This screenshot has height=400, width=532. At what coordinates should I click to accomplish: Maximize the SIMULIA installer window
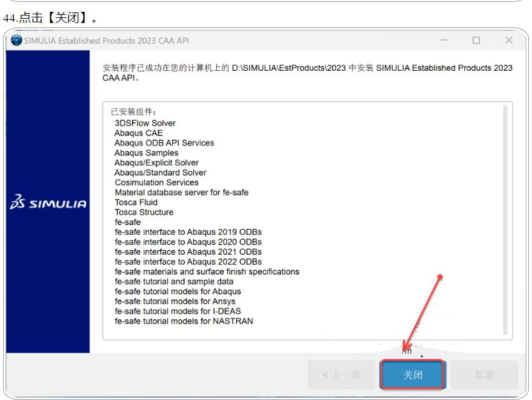pyautogui.click(x=476, y=40)
